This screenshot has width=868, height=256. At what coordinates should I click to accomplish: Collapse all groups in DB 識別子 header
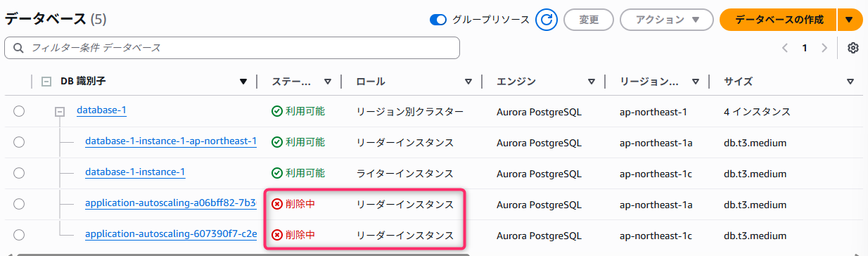pos(46,82)
